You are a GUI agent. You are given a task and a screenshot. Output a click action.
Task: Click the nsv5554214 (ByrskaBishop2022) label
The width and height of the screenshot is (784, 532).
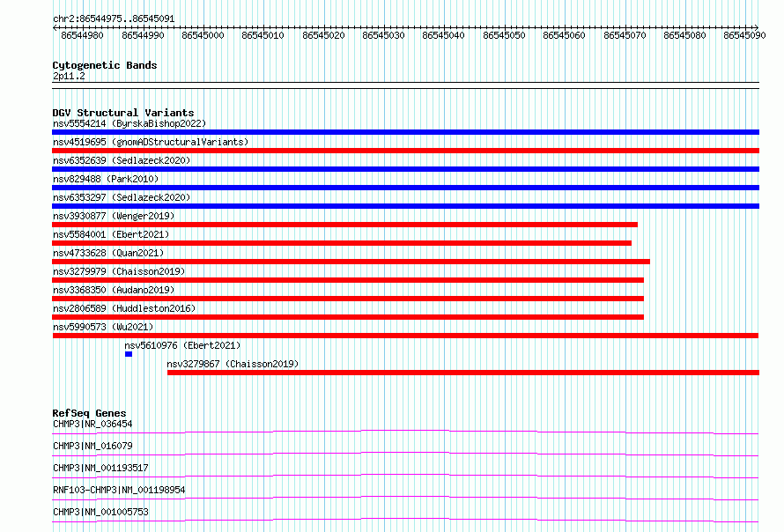129,123
